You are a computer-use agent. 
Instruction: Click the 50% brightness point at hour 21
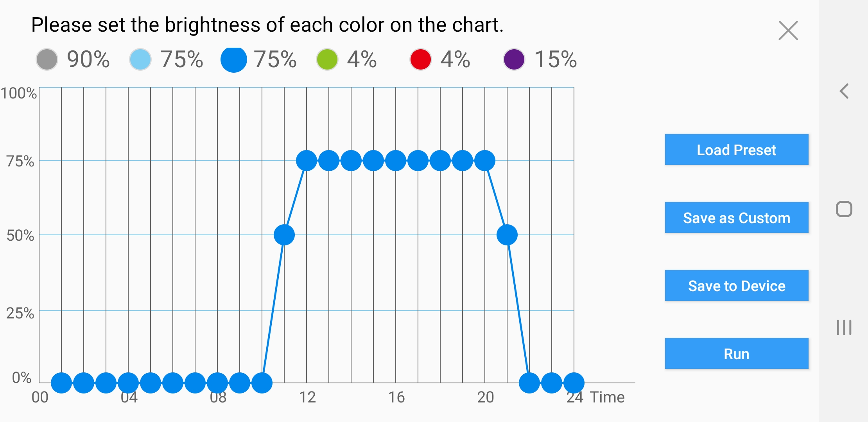tap(507, 235)
